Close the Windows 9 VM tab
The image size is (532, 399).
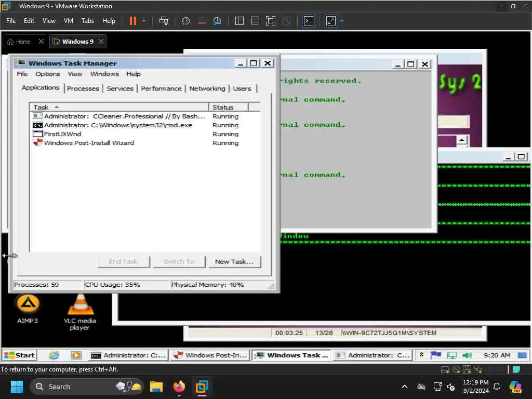(x=101, y=41)
